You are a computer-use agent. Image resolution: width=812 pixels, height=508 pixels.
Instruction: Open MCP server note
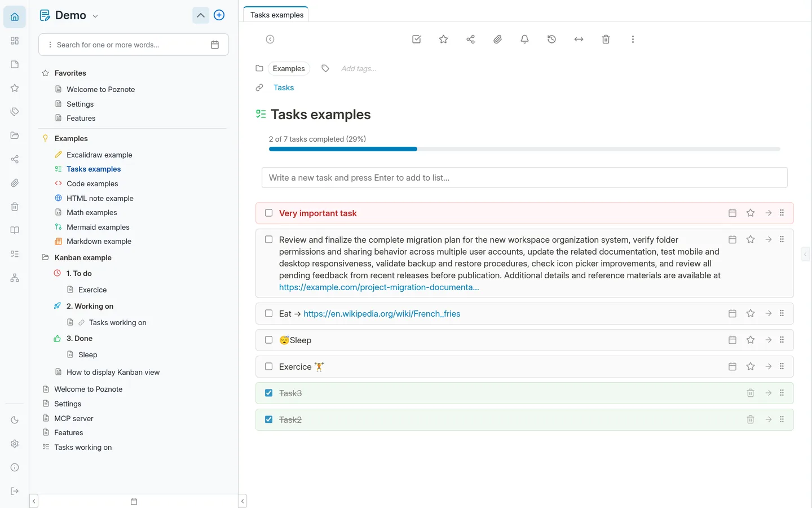pos(73,418)
